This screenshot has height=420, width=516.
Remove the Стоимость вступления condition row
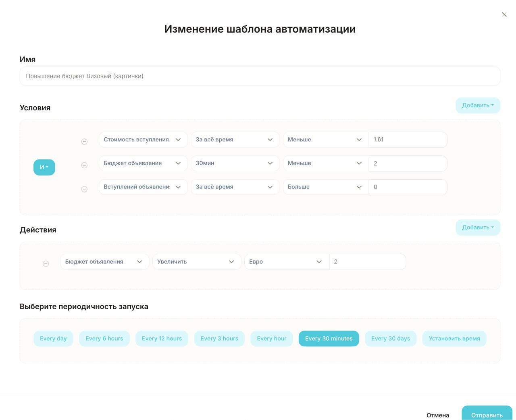pyautogui.click(x=84, y=141)
